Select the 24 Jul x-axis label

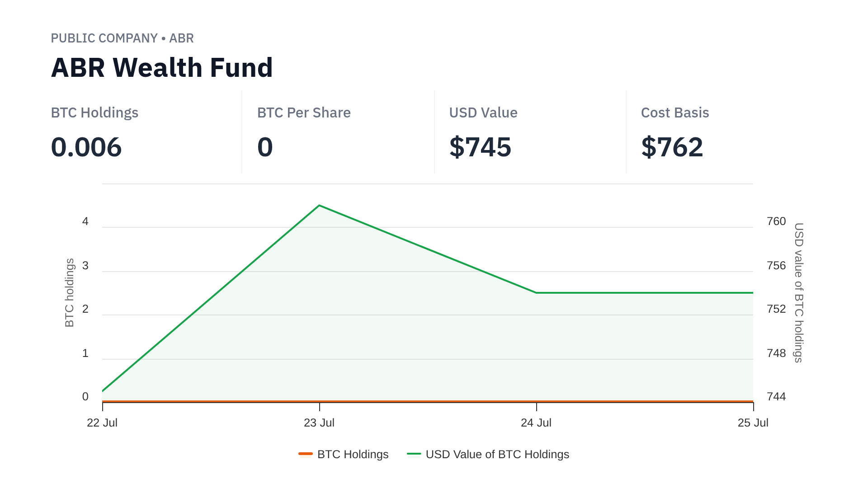pos(536,423)
